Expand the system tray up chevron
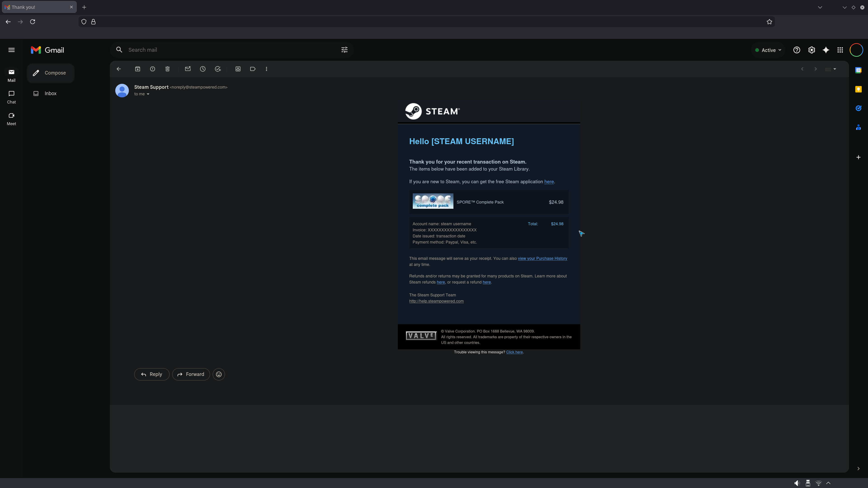 (829, 483)
